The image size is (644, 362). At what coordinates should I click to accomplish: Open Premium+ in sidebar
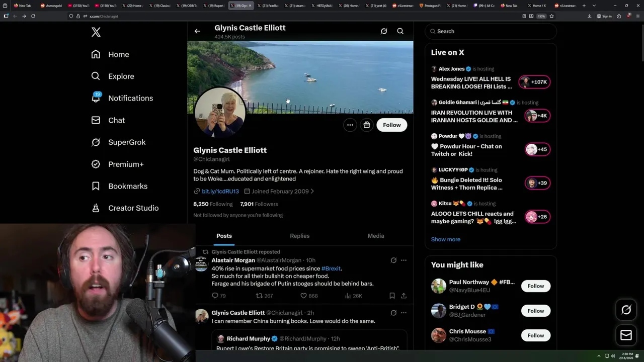pyautogui.click(x=117, y=164)
